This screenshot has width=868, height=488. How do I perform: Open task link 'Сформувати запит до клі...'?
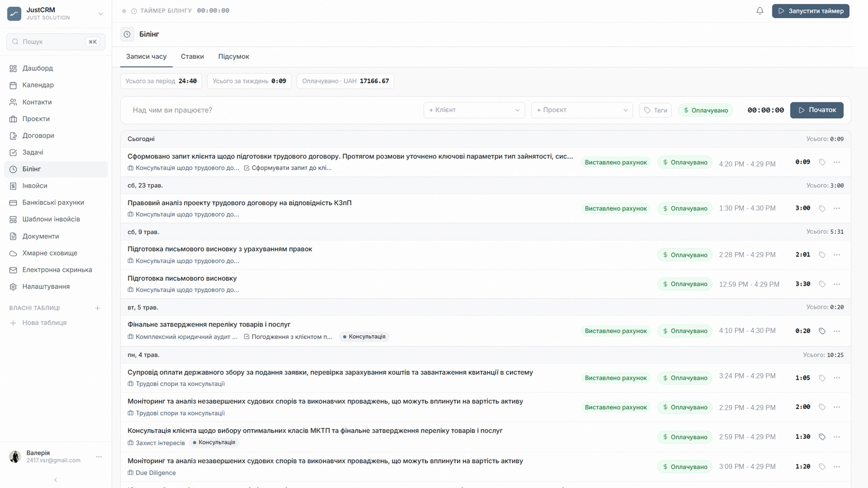[x=288, y=168]
